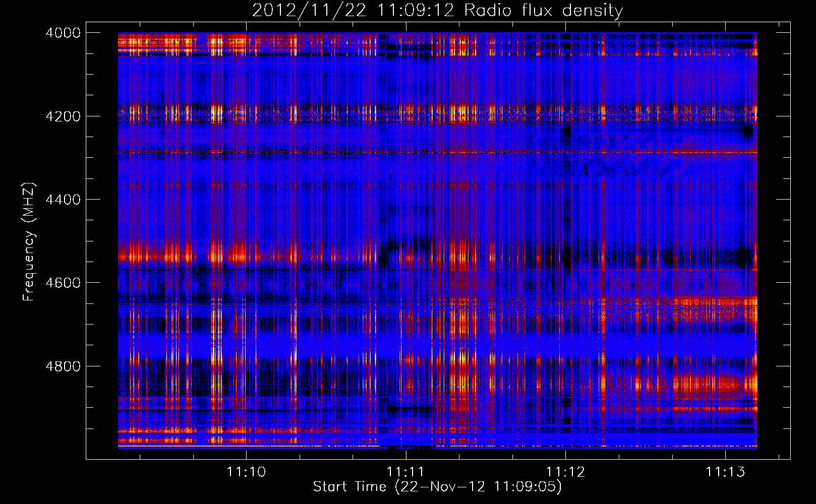Image resolution: width=816 pixels, height=504 pixels.
Task: Click the 11:10 time axis label
Action: [246, 472]
